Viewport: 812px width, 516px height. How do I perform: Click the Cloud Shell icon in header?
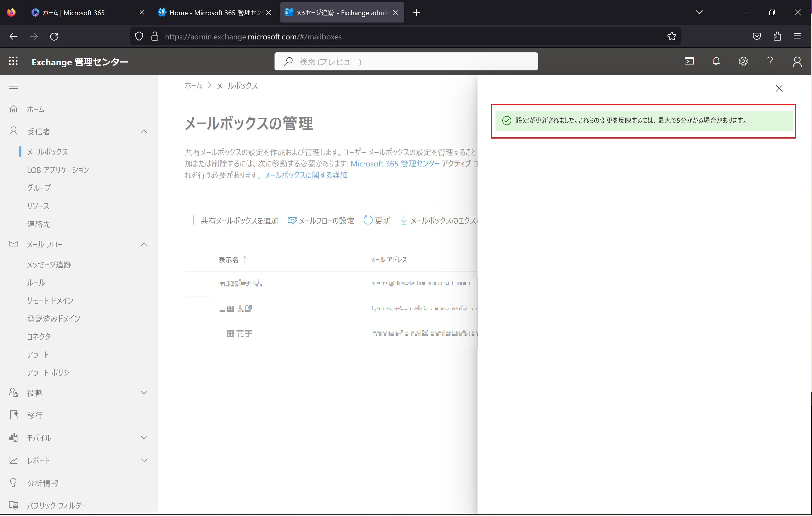click(689, 61)
